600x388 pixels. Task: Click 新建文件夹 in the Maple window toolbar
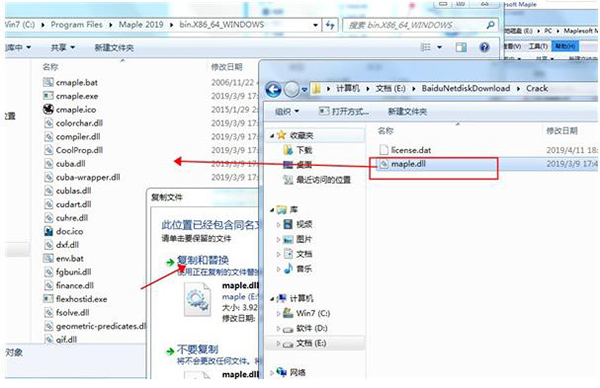click(114, 48)
